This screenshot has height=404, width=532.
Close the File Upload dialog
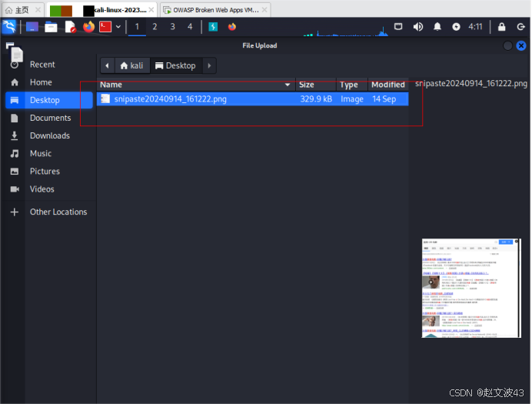click(521, 45)
